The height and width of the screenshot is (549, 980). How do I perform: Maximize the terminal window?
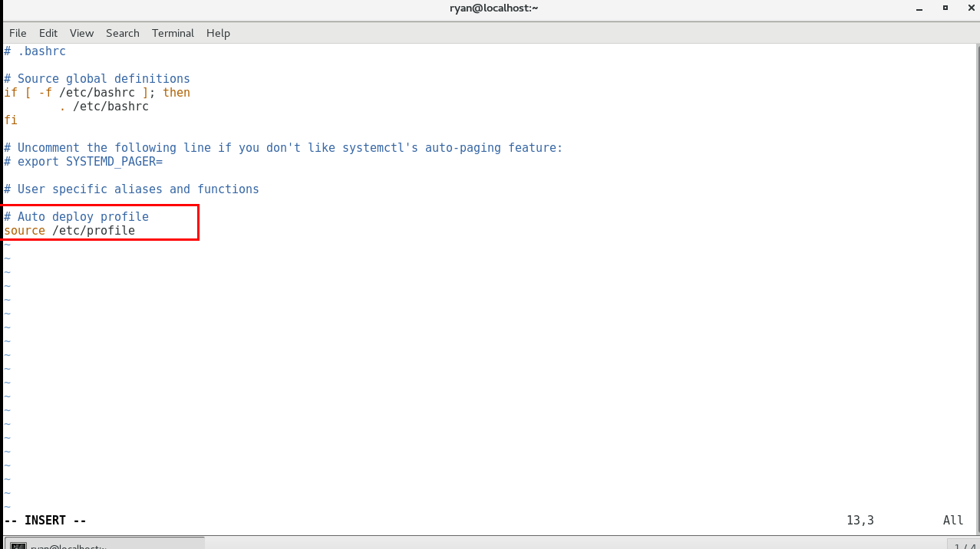coord(945,8)
